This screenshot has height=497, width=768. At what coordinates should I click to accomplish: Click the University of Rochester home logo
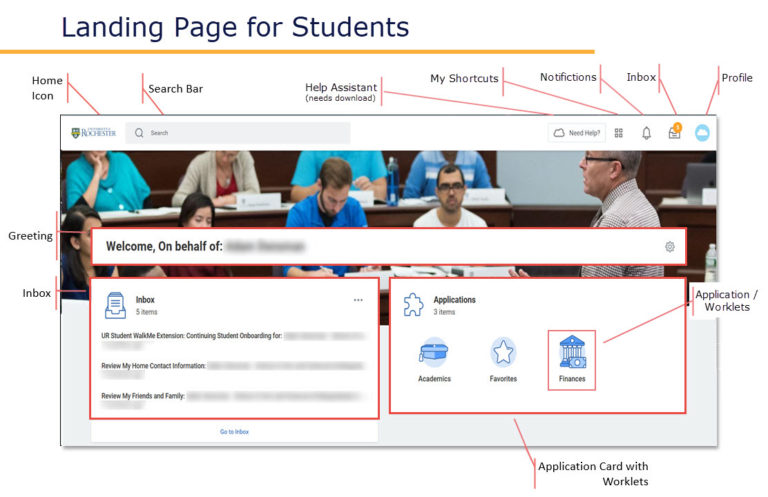93,133
